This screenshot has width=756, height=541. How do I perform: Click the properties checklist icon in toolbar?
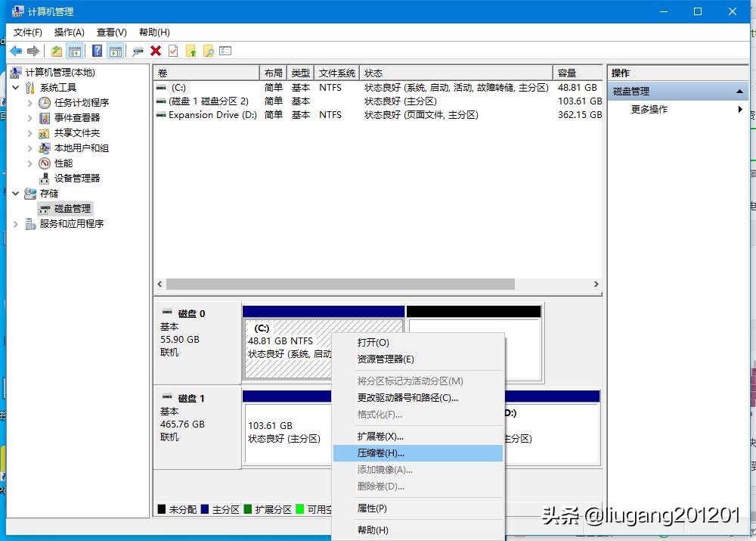pos(174,51)
